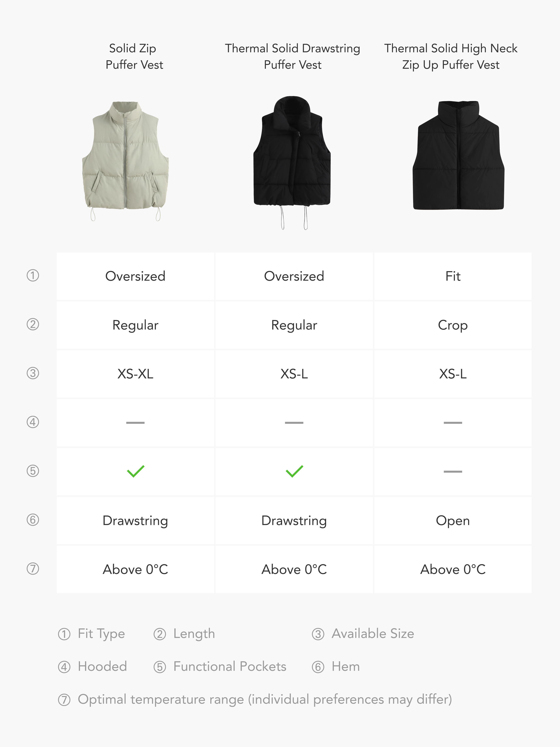Click the green checkmark under Solid Zip vest

pos(135,471)
